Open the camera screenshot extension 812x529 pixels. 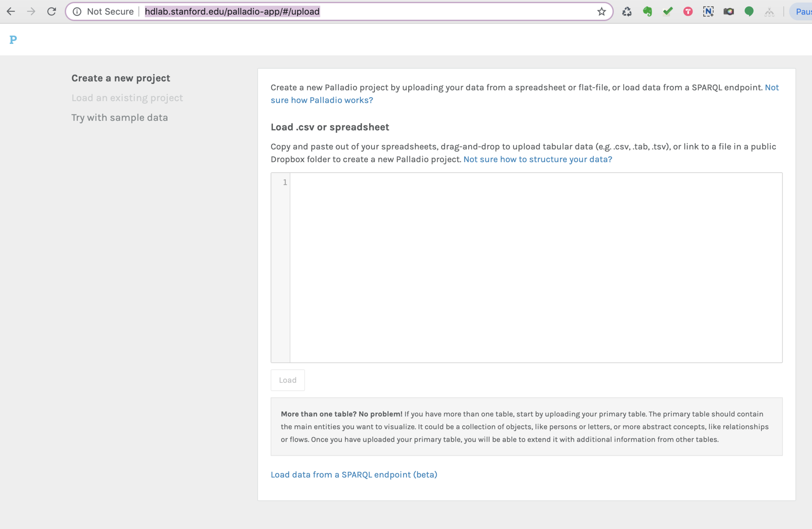(729, 12)
